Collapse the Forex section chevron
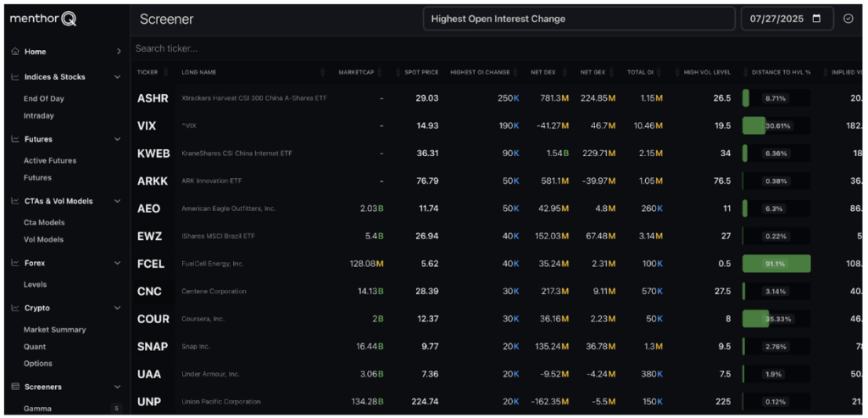Image resolution: width=868 pixels, height=418 pixels. coord(117,263)
